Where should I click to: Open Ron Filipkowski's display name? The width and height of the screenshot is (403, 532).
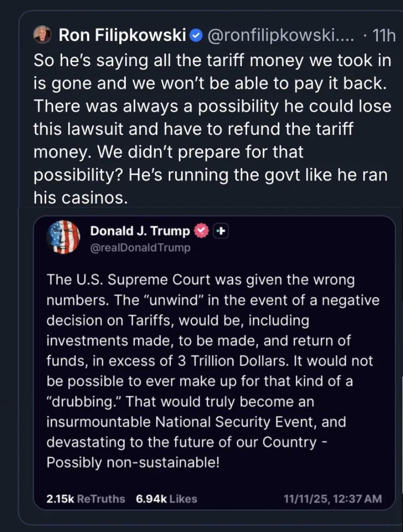pos(122,35)
